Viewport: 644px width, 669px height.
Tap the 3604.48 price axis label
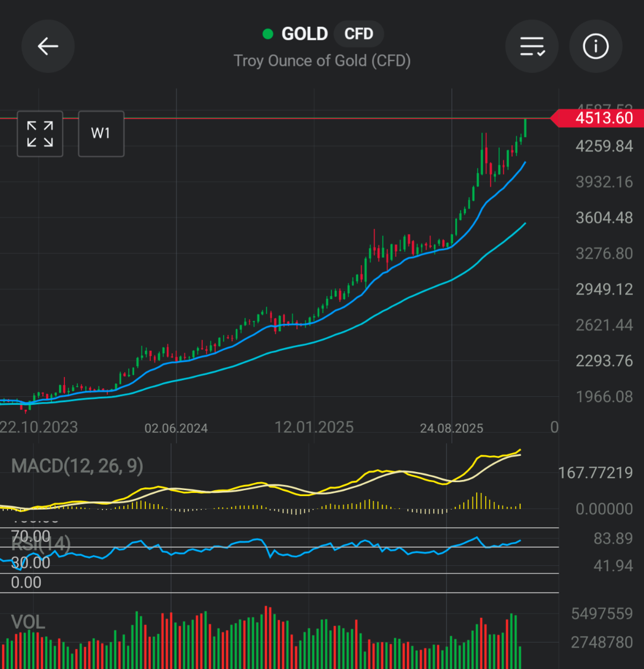point(604,218)
